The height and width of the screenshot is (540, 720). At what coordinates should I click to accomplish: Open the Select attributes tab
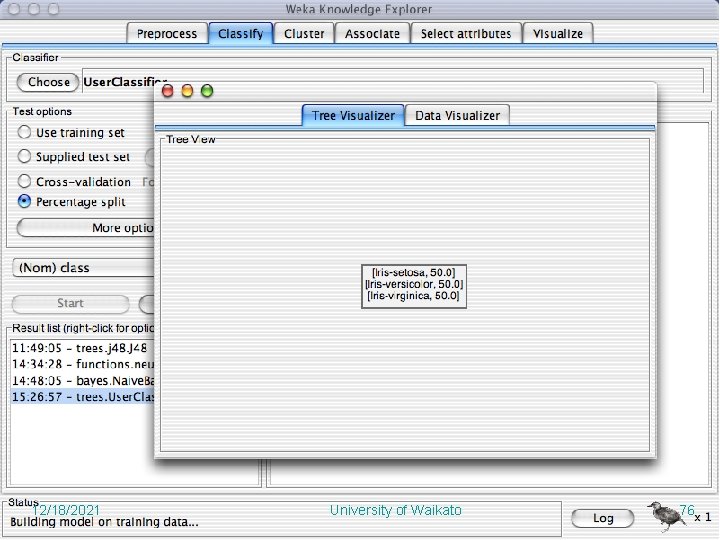coord(466,34)
